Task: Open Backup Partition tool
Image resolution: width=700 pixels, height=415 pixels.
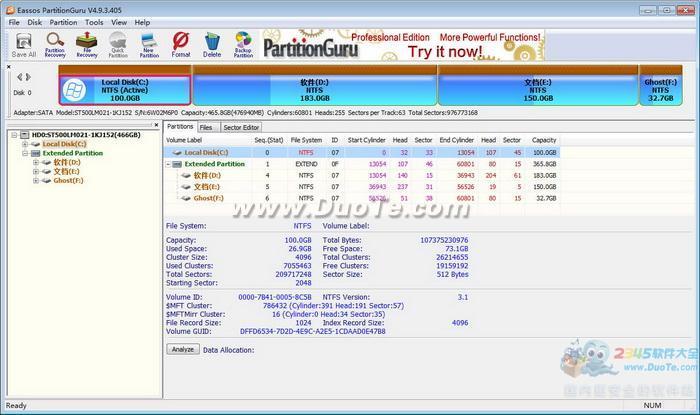Action: (x=243, y=45)
